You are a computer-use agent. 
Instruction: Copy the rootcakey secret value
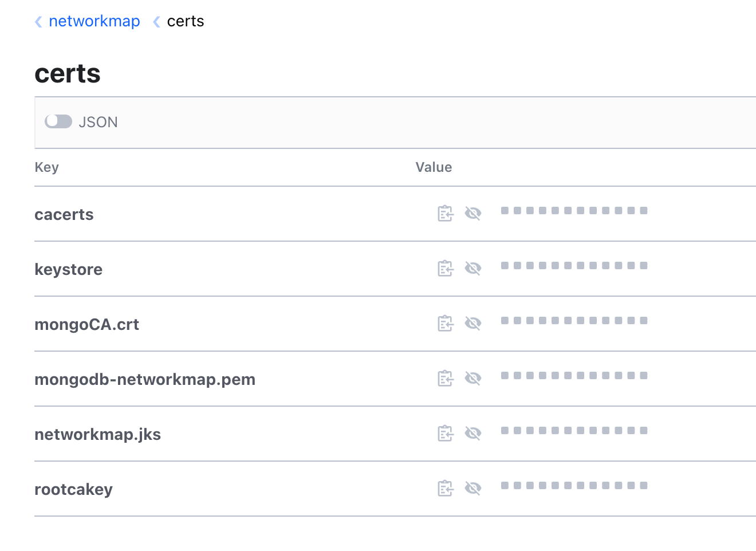(x=446, y=489)
